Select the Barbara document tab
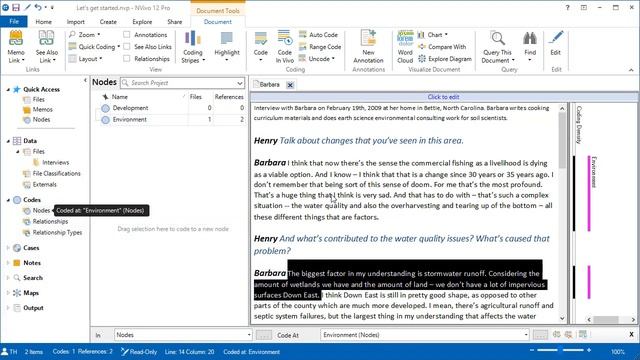 pos(267,84)
